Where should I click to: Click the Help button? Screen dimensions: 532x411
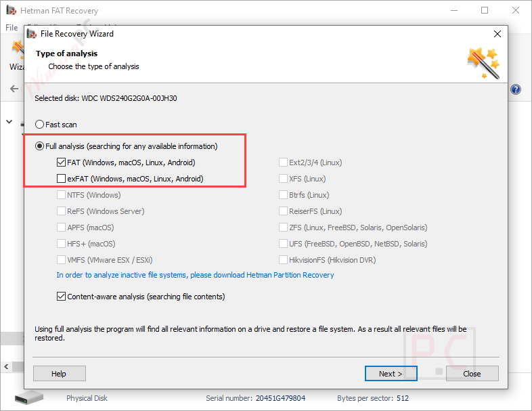pyautogui.click(x=59, y=374)
